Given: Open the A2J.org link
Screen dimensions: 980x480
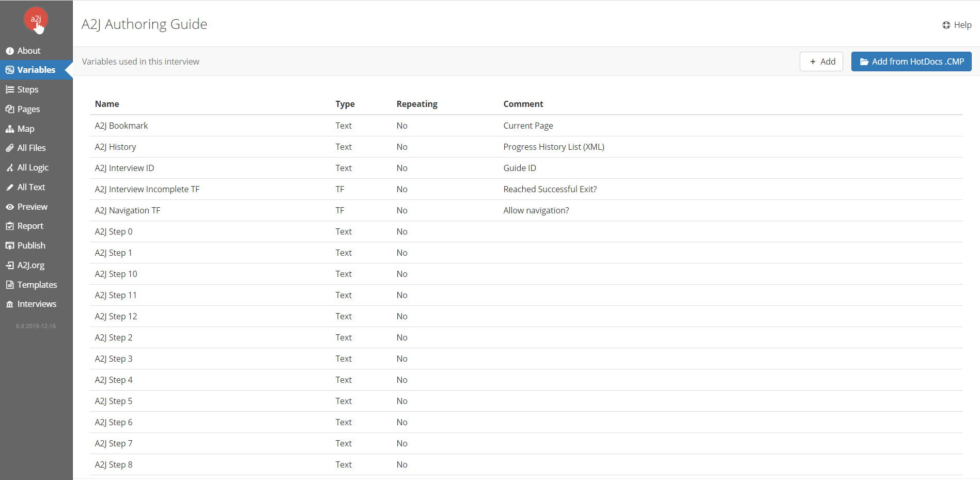Looking at the screenshot, I should click(30, 265).
